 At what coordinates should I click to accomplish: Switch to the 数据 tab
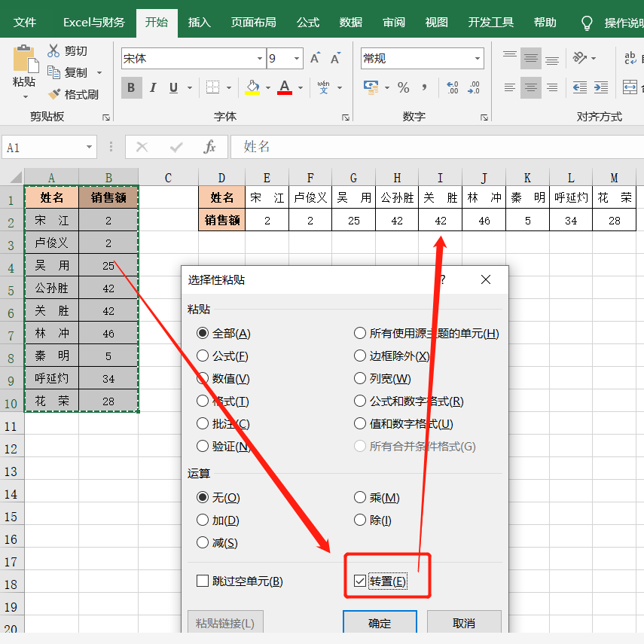pos(351,22)
